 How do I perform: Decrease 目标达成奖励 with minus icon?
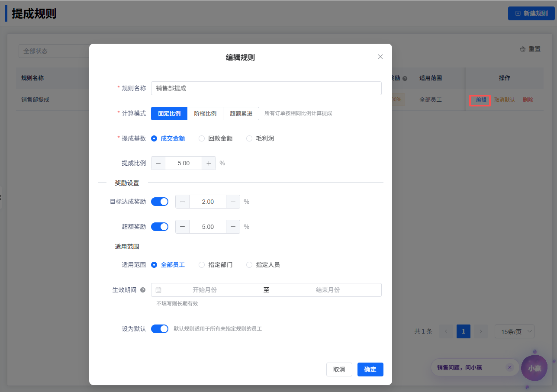pos(182,202)
